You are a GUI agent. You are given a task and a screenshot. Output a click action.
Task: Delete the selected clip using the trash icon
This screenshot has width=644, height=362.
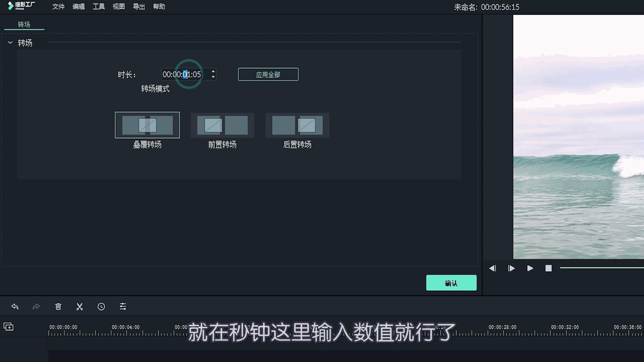pyautogui.click(x=58, y=306)
